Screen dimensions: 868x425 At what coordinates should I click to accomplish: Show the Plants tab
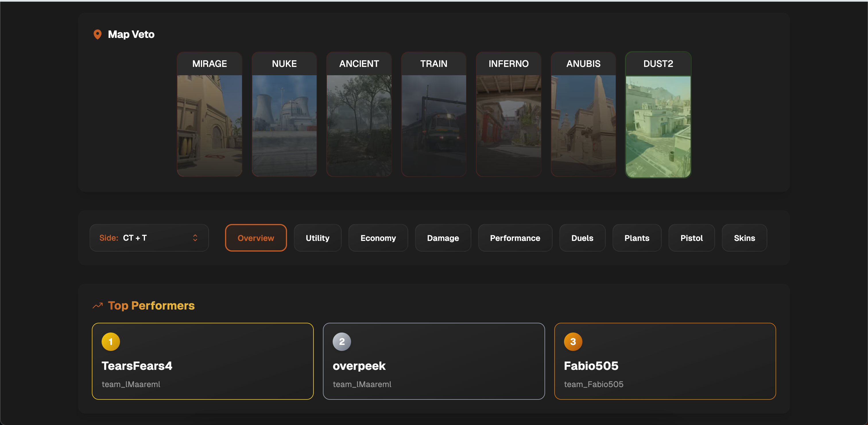637,237
